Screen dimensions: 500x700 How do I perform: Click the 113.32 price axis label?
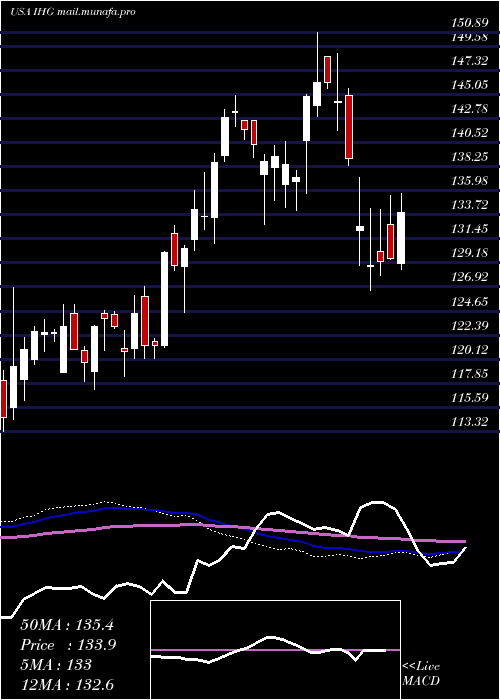tap(471, 422)
